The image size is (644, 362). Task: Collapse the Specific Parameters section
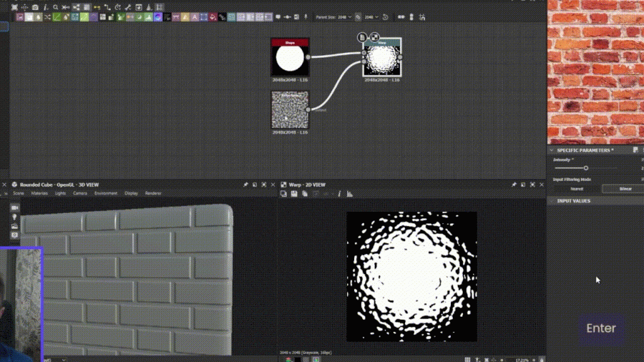(x=552, y=150)
